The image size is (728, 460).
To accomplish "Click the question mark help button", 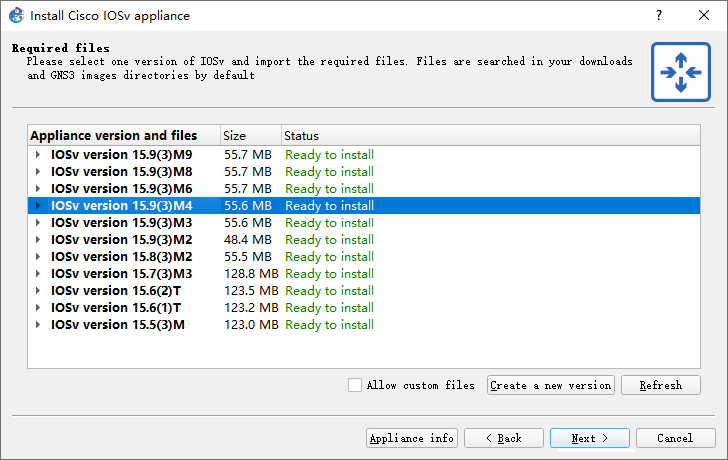I will click(659, 15).
